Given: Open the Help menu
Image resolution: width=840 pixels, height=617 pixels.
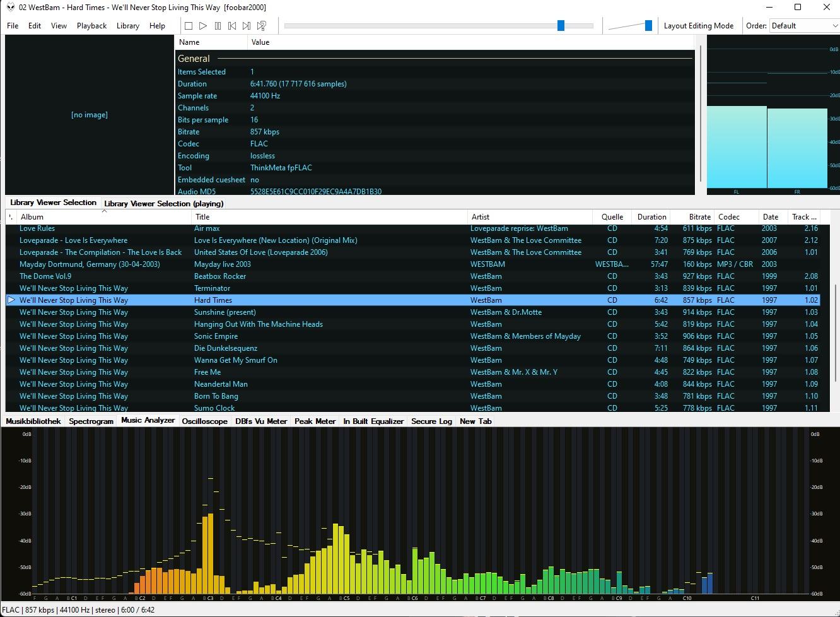Looking at the screenshot, I should (157, 26).
